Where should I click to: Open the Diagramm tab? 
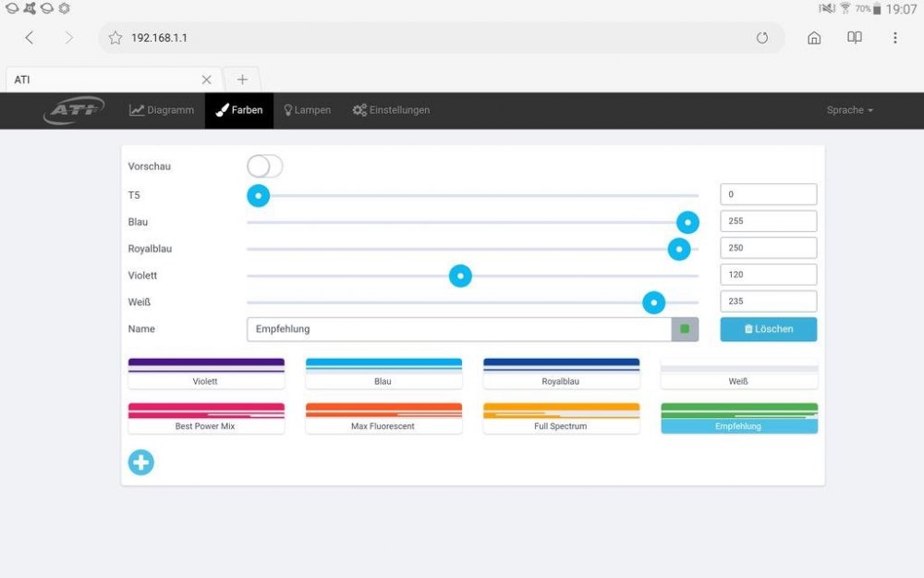pos(162,110)
